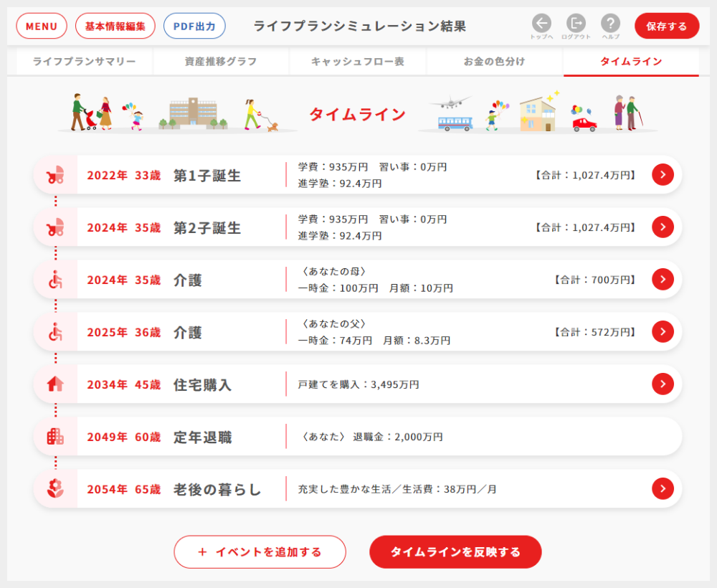Expand the 第2子誕生 event arrow
Viewport: 717px width, 588px height.
click(663, 227)
